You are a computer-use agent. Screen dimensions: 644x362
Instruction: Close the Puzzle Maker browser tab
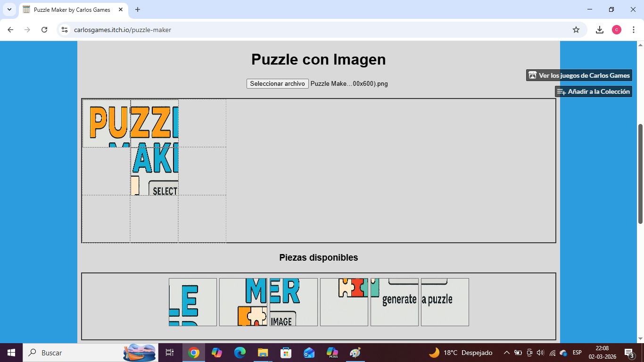coord(121,9)
